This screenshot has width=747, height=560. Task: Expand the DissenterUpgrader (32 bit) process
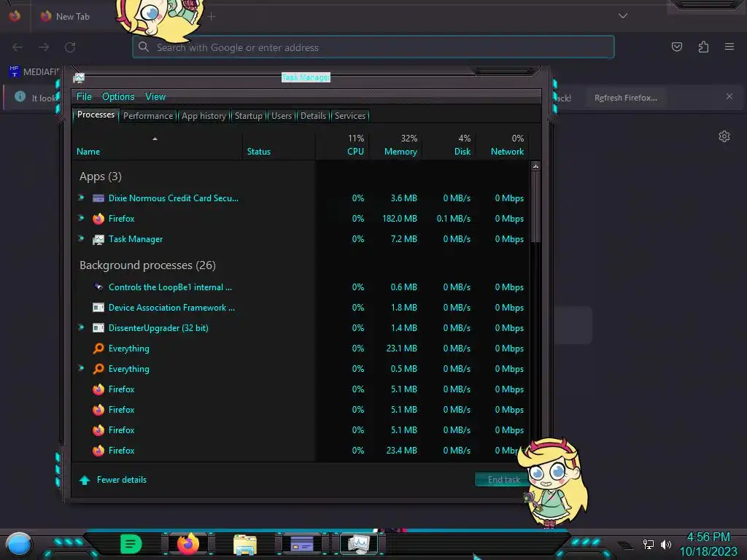tap(81, 327)
